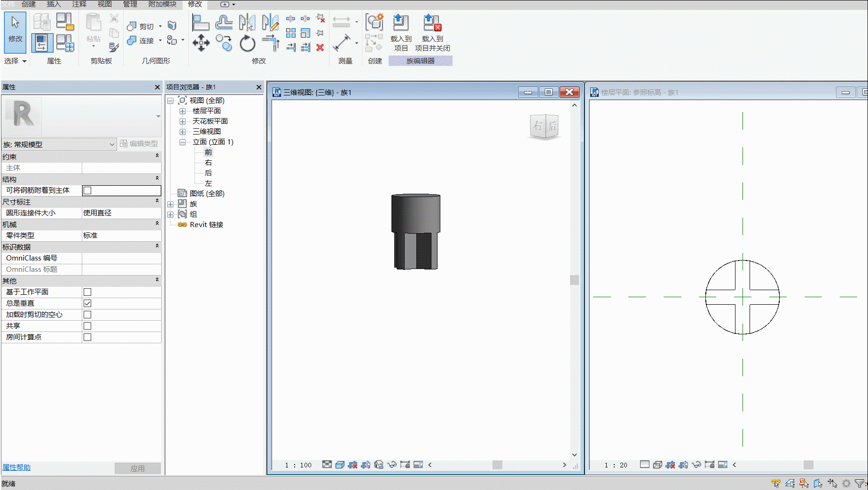This screenshot has height=490, width=868.
Task: Enable the 房间计算点 checkbox
Action: [x=87, y=337]
